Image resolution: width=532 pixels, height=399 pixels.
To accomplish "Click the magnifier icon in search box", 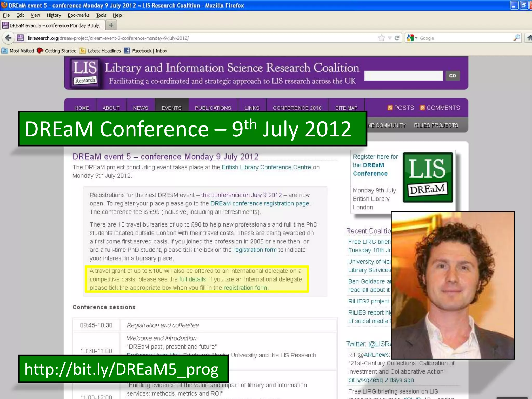I will click(517, 38).
